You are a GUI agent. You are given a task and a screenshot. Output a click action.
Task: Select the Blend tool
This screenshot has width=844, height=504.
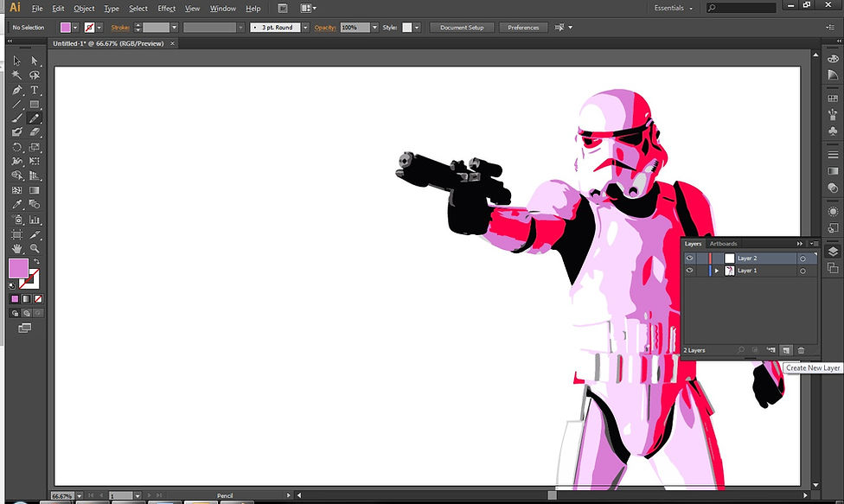click(35, 204)
